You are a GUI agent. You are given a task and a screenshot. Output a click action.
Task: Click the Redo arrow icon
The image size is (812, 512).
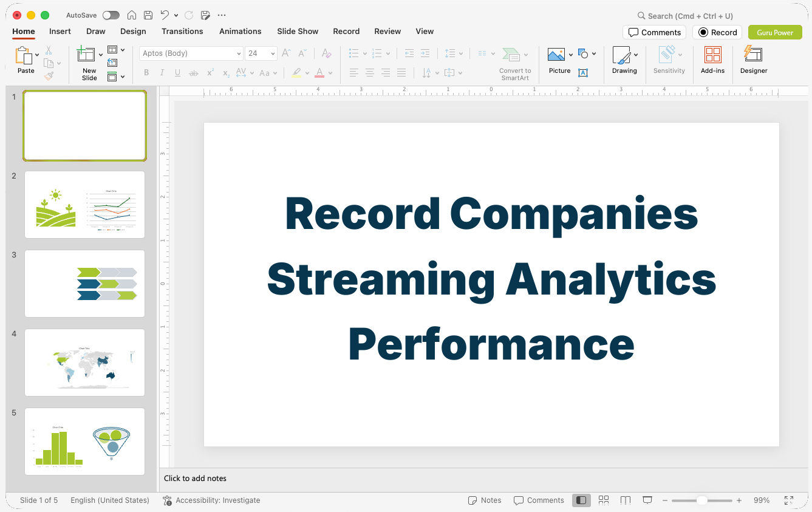(x=189, y=15)
